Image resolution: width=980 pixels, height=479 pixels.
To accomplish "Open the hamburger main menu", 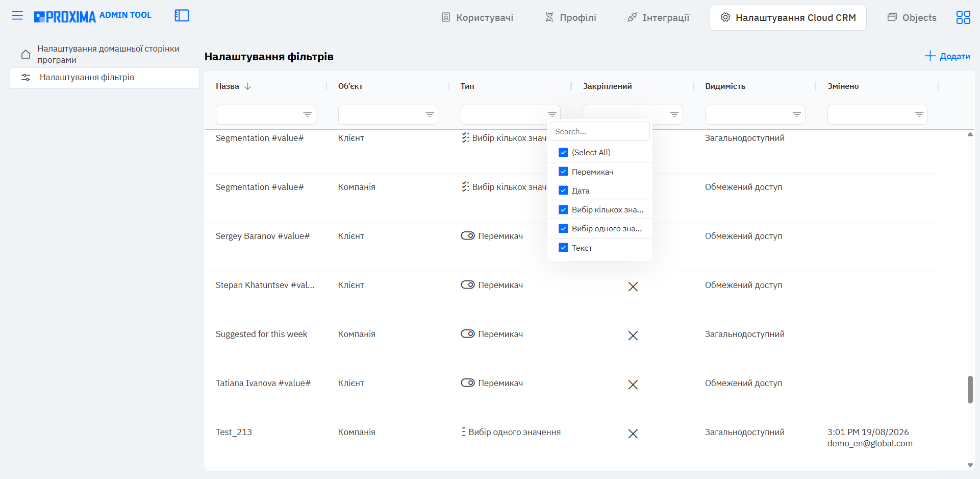I will [x=17, y=16].
